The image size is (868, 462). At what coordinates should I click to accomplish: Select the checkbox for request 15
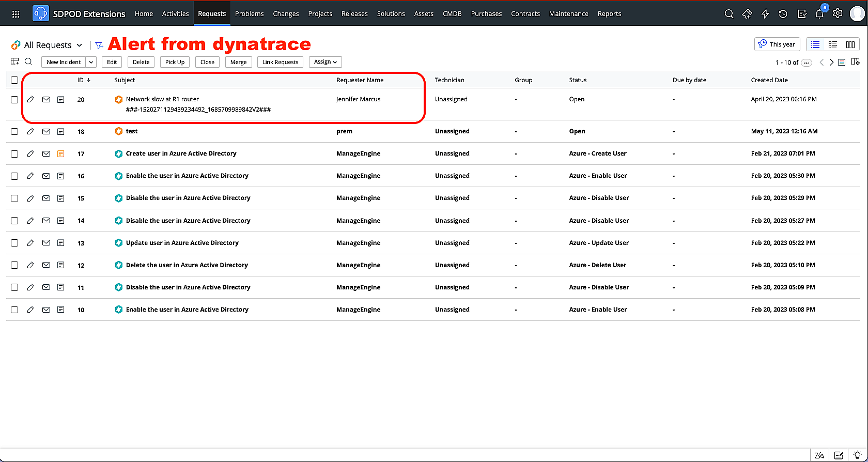pyautogui.click(x=14, y=198)
